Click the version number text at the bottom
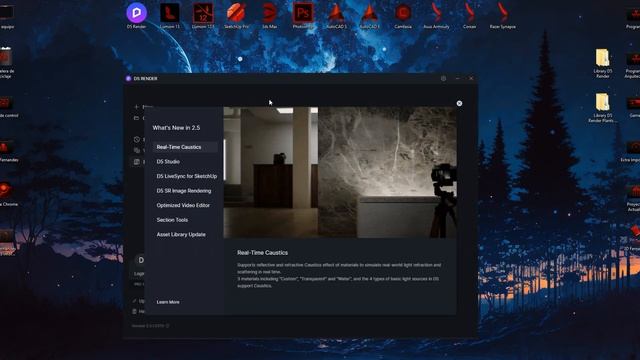Image resolution: width=640 pixels, height=360 pixels. pos(148,326)
